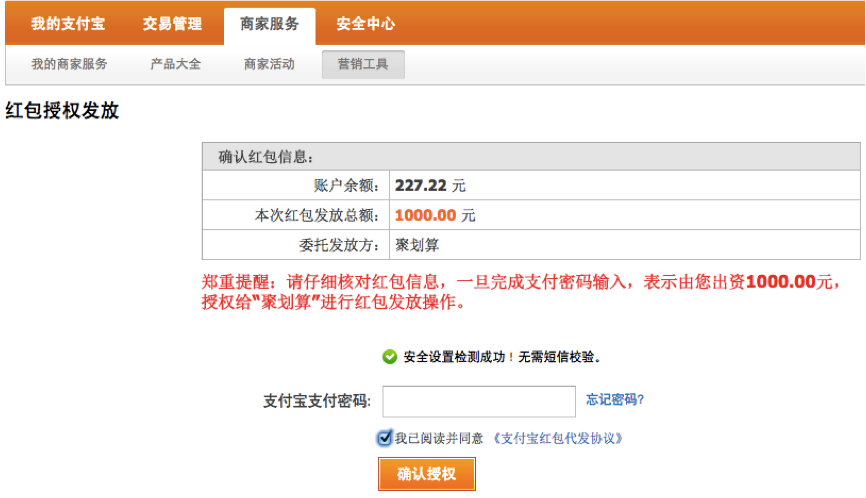Click the 账户余额 label

pyautogui.click(x=347, y=186)
